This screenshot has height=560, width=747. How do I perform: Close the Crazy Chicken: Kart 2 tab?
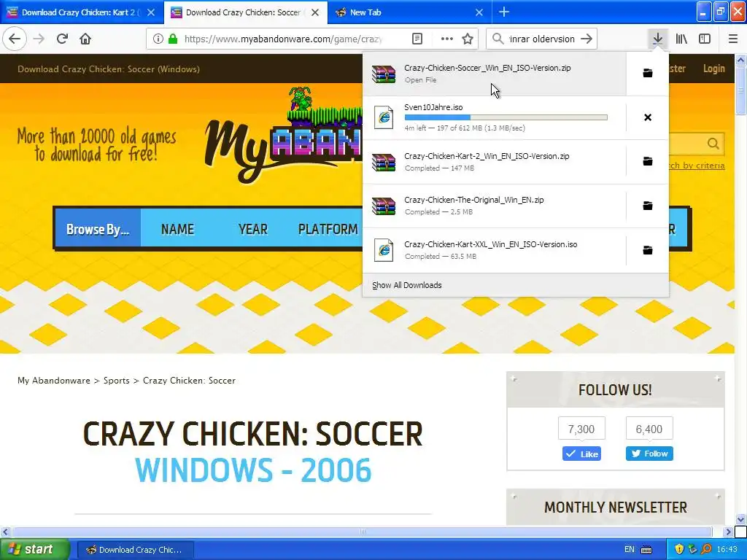(151, 12)
